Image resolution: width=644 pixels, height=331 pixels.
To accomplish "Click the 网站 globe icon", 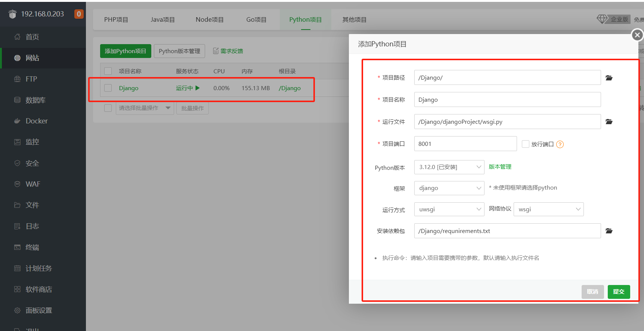I will [17, 58].
